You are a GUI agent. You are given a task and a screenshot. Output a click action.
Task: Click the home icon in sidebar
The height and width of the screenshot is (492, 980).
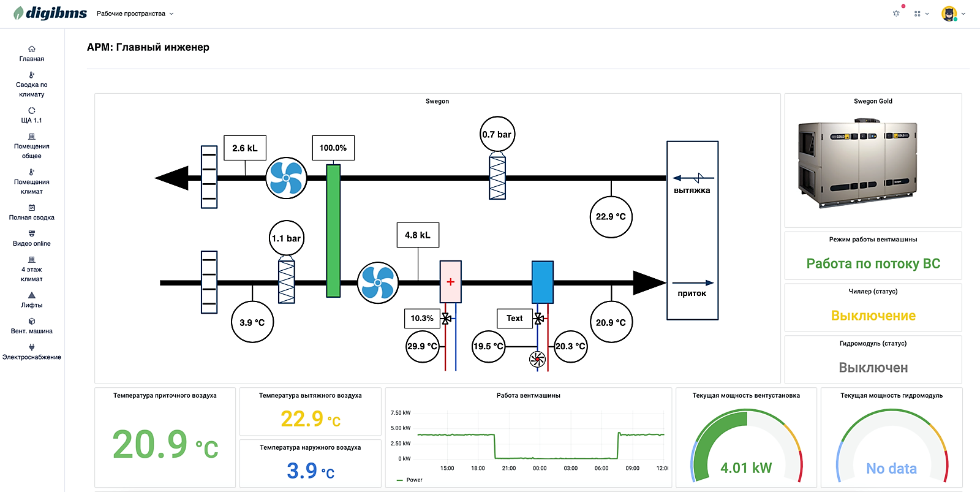pyautogui.click(x=32, y=49)
